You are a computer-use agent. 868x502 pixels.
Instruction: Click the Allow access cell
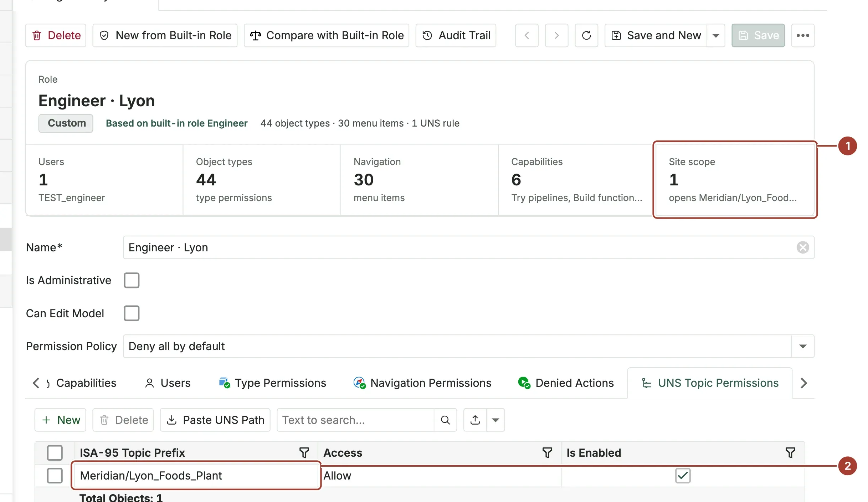440,476
